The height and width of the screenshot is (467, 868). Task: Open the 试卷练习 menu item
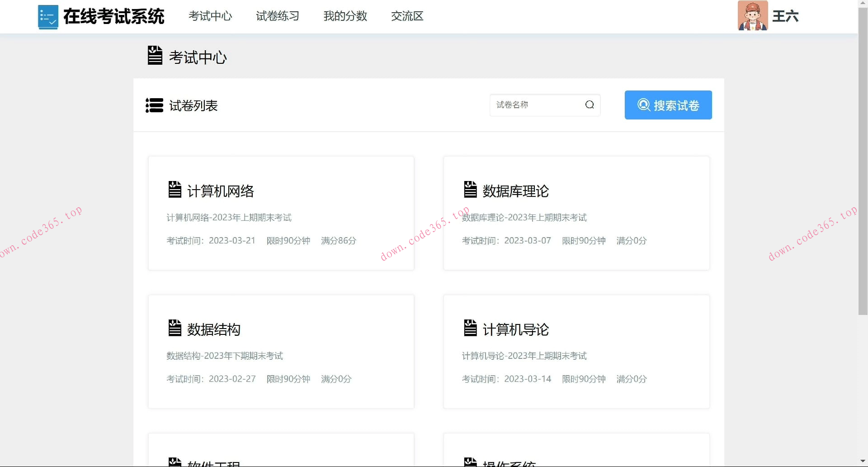[x=277, y=16]
